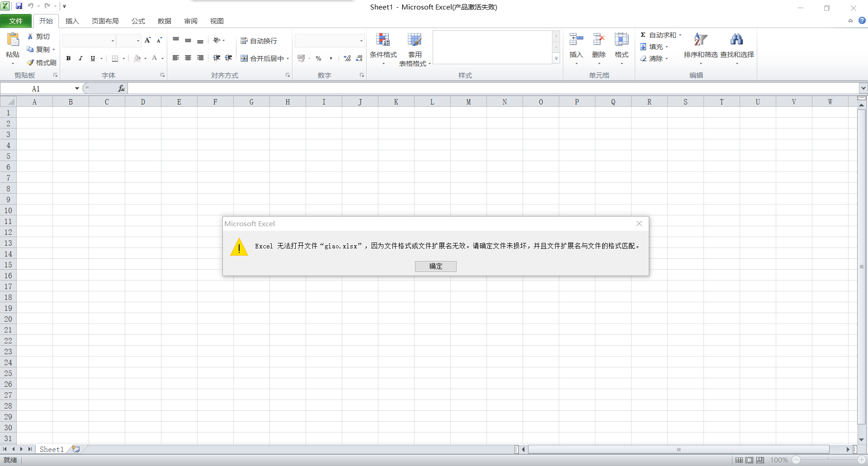Switch to the 插入 ribbon tab
The width and height of the screenshot is (868, 466).
[72, 21]
